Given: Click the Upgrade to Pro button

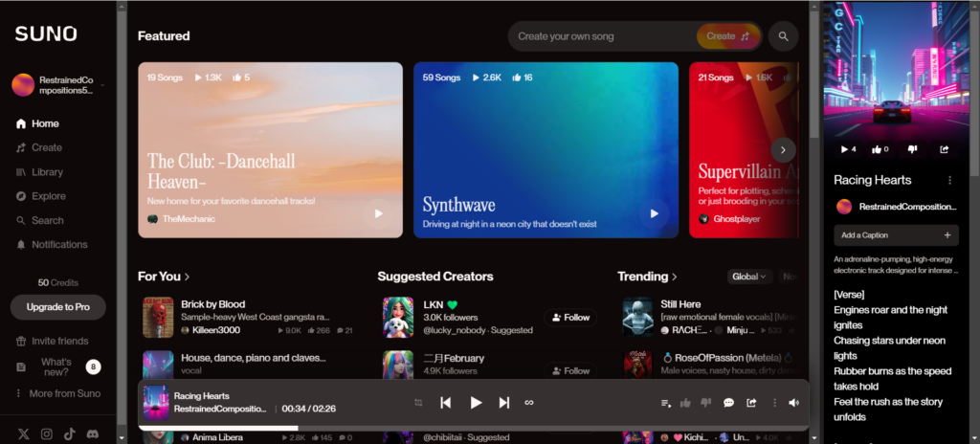Looking at the screenshot, I should click(58, 307).
